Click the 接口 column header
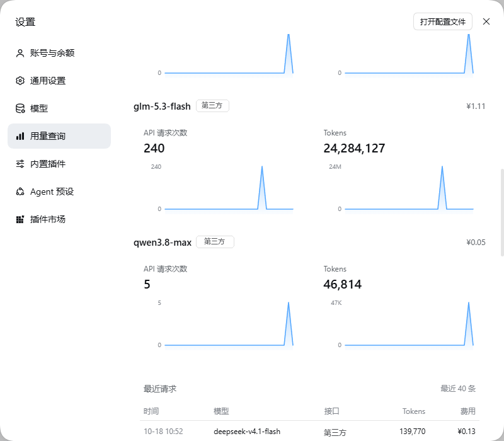504x441 pixels. coord(331,411)
